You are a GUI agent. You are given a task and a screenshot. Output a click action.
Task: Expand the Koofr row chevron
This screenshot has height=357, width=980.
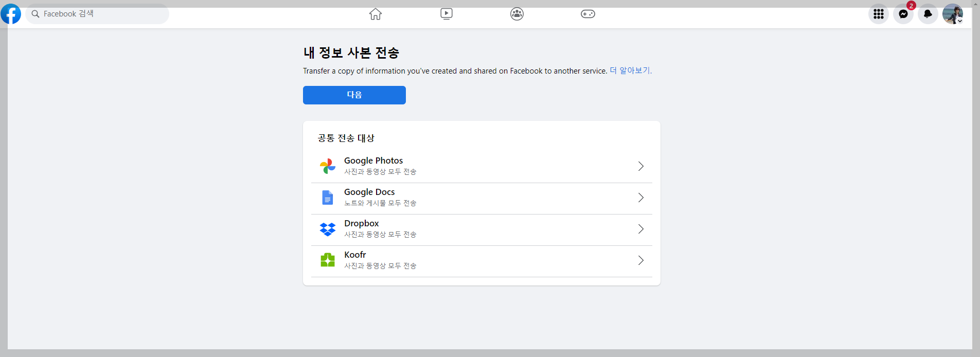[x=641, y=260]
